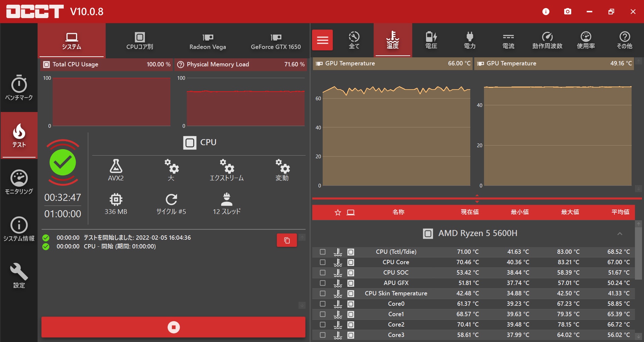Select the 電圧 voltage filter icon

click(431, 40)
